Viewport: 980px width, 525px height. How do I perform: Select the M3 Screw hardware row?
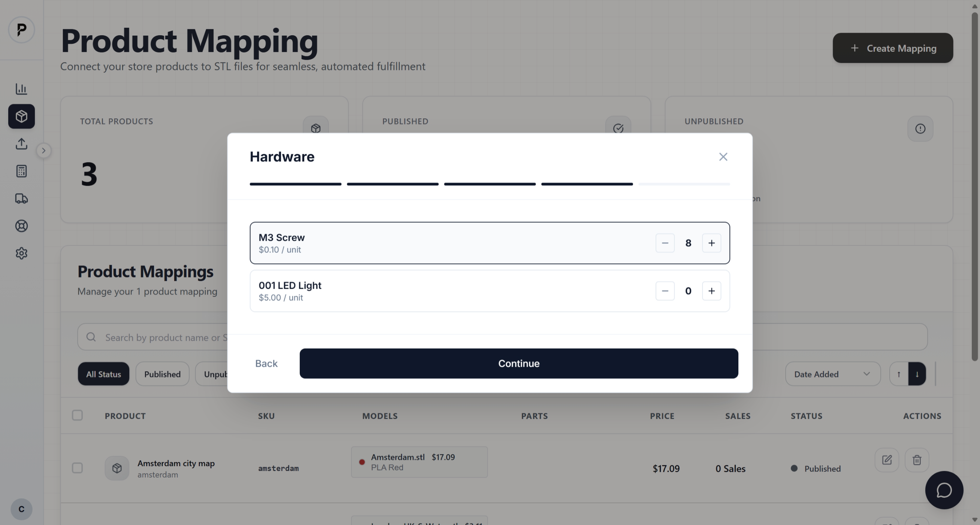[490, 243]
